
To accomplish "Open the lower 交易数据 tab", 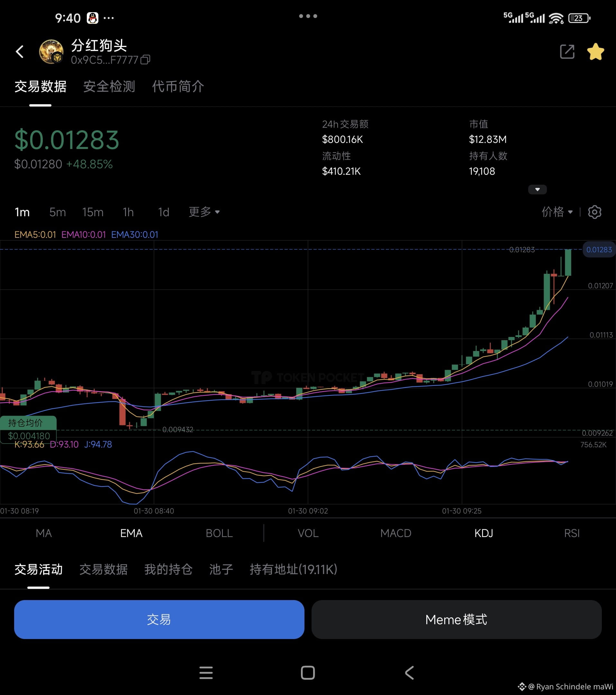I will 103,569.
